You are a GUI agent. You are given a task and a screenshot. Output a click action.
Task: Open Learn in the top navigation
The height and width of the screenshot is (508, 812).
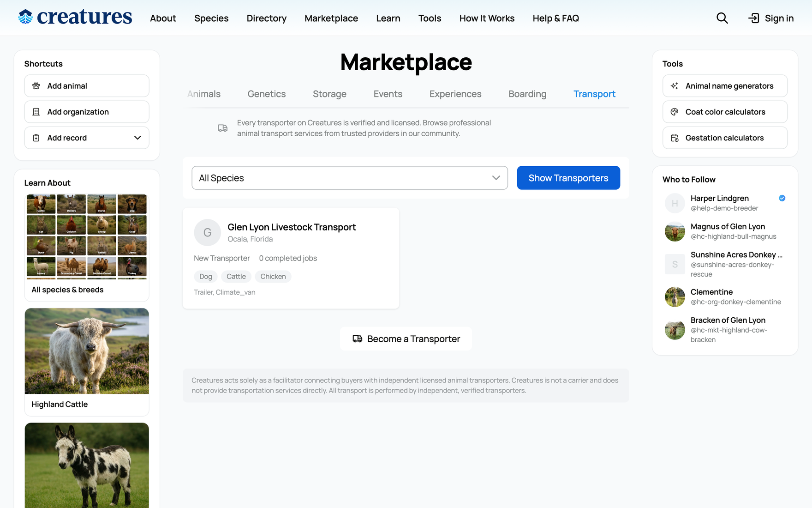click(388, 18)
